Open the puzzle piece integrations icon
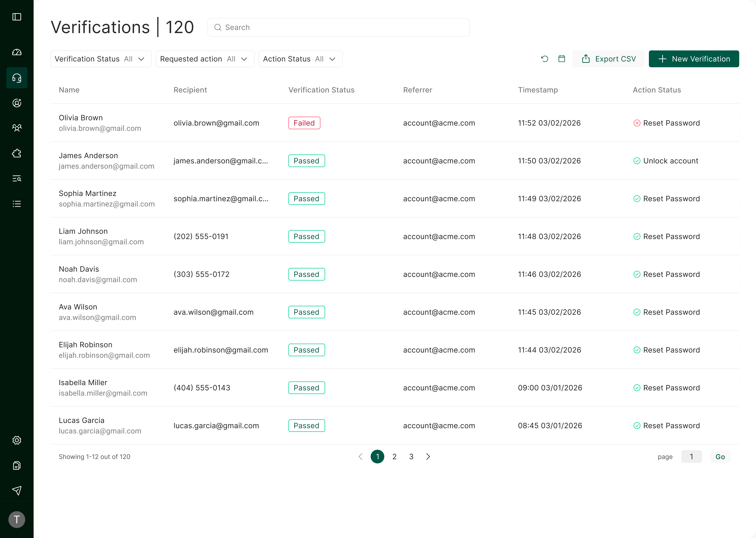 click(17, 153)
